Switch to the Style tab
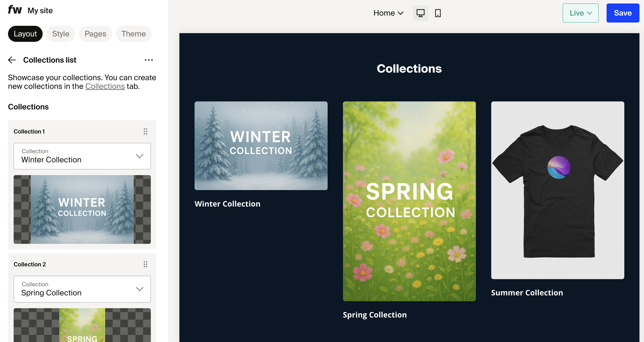644x342 pixels. [x=61, y=34]
